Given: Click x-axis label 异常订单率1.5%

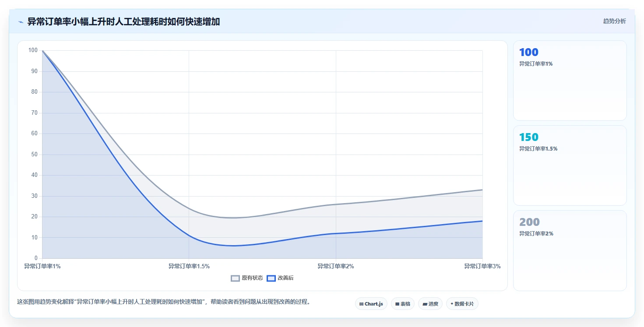Looking at the screenshot, I should 189,266.
